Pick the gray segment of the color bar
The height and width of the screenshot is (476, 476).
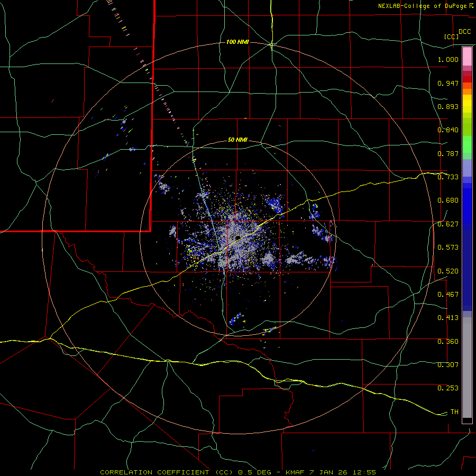467,368
